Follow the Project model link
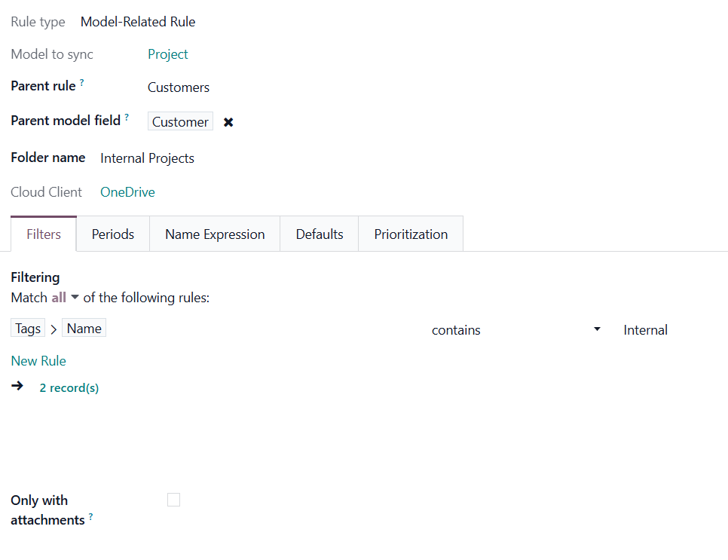This screenshot has width=728, height=560. point(168,54)
